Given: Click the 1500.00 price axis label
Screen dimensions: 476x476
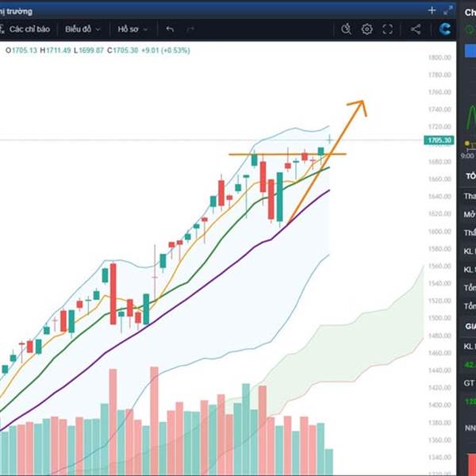Looking at the screenshot, I should coord(440,318).
